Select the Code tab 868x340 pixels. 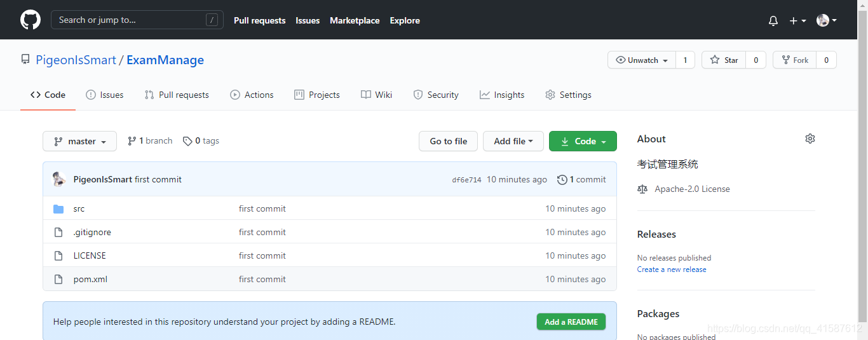(x=48, y=95)
